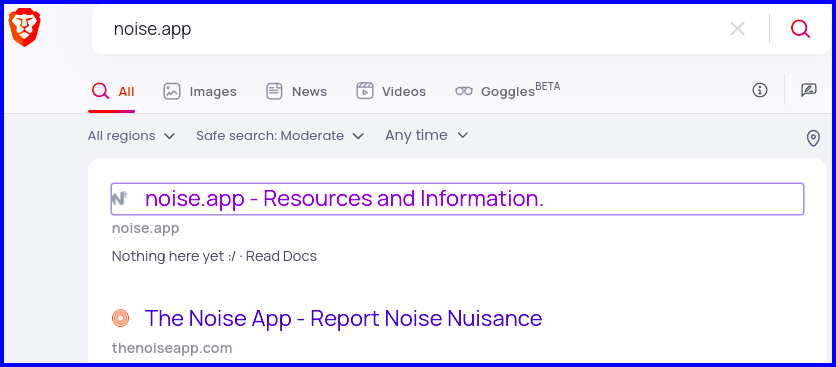This screenshot has height=367, width=836.
Task: Expand Safe search: Moderate dropdown
Action: (280, 136)
